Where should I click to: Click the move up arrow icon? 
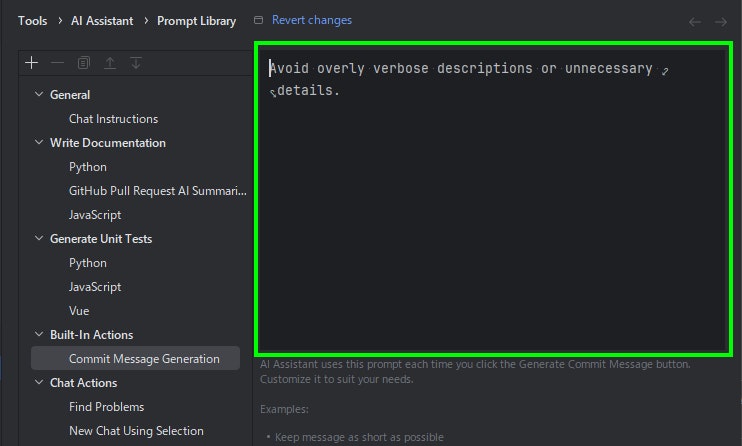(x=110, y=62)
